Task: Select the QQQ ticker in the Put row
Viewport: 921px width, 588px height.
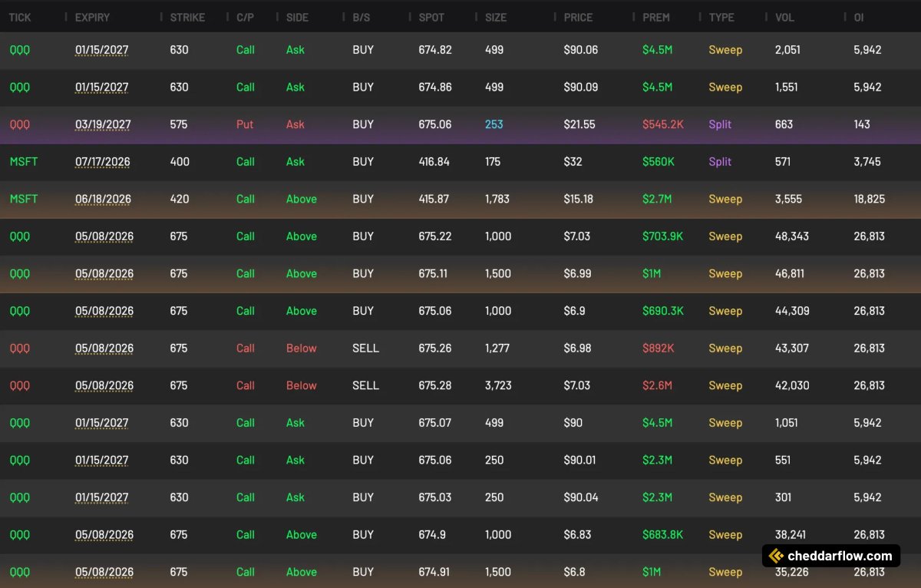Action: 20,124
